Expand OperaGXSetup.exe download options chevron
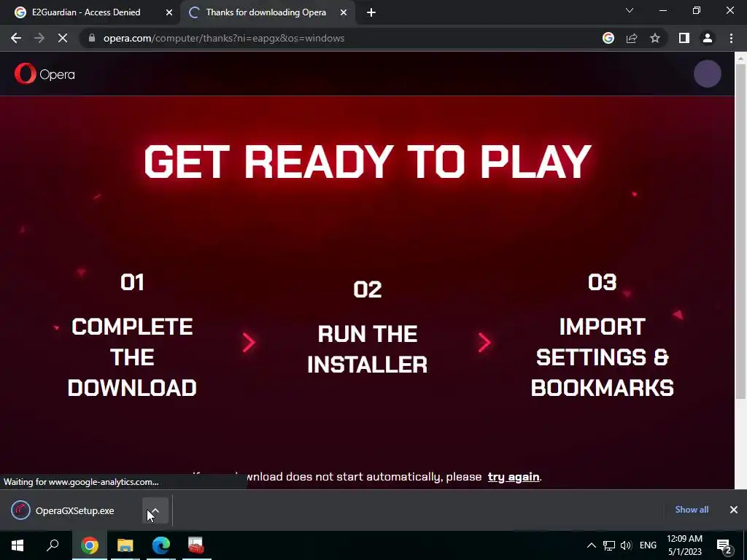 tap(155, 510)
